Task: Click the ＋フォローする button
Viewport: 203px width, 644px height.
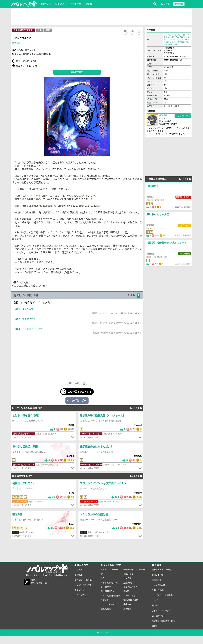Action: point(183,116)
